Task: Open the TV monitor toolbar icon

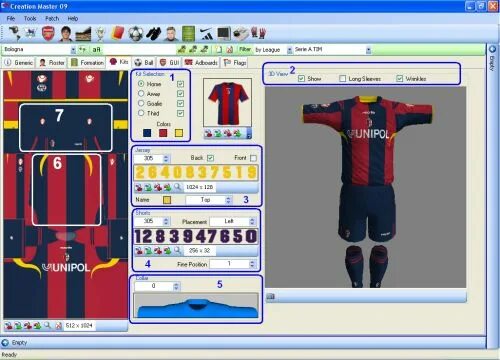Action: pyautogui.click(x=224, y=34)
